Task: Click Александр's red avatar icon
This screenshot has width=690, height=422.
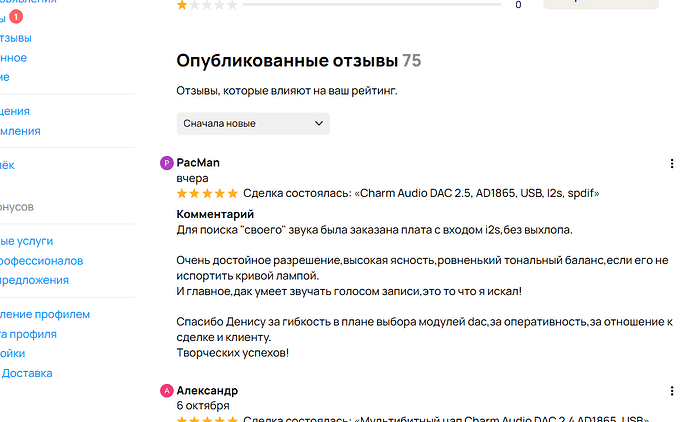Action: coord(166,391)
